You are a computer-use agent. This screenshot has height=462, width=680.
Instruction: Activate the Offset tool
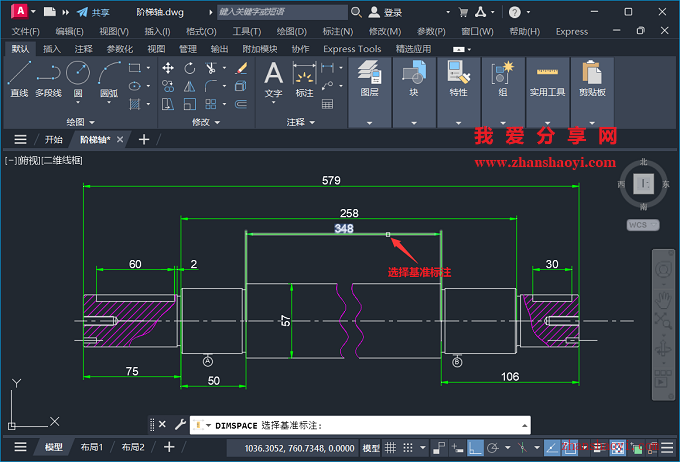[x=241, y=104]
